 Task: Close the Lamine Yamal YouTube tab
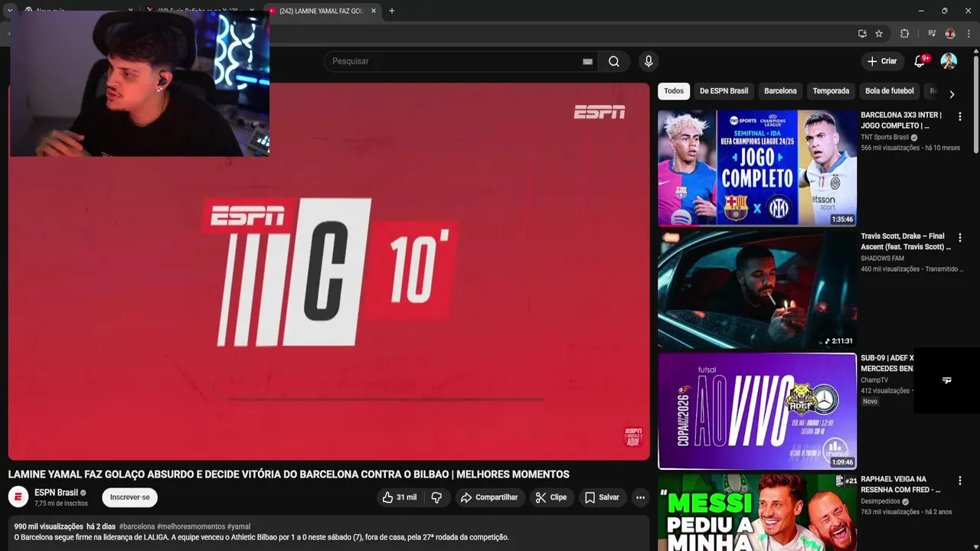374,11
